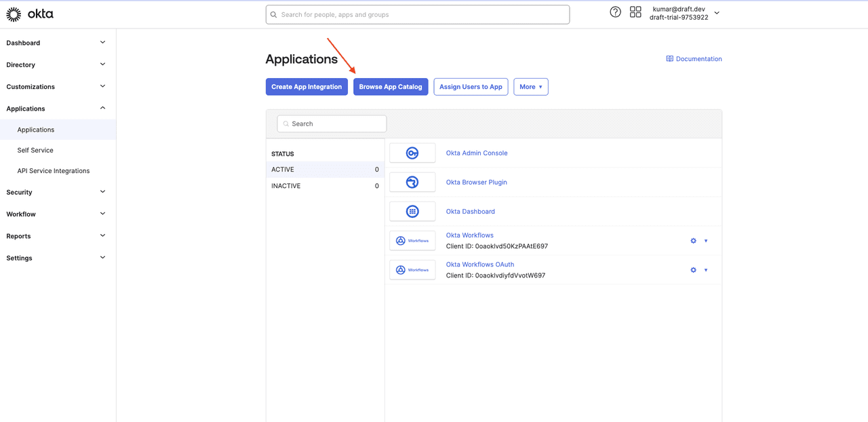Open the settings gear for Okta Workflows OAuth
The width and height of the screenshot is (868, 422).
[x=693, y=269]
